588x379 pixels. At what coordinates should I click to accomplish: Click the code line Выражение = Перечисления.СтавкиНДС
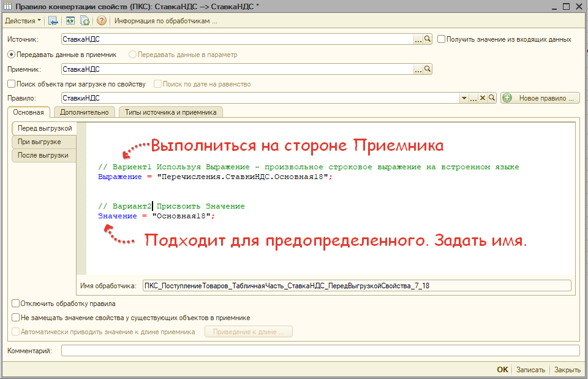(x=215, y=177)
